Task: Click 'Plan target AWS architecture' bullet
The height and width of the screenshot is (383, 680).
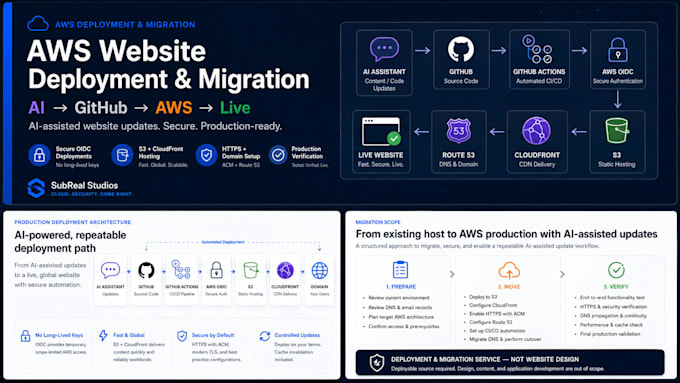Action: click(x=401, y=317)
